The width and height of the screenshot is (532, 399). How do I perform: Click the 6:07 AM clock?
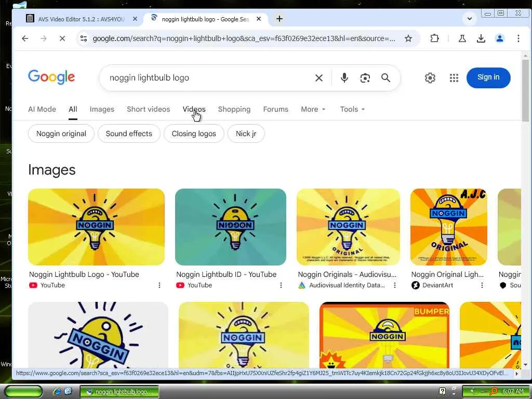[513, 391]
